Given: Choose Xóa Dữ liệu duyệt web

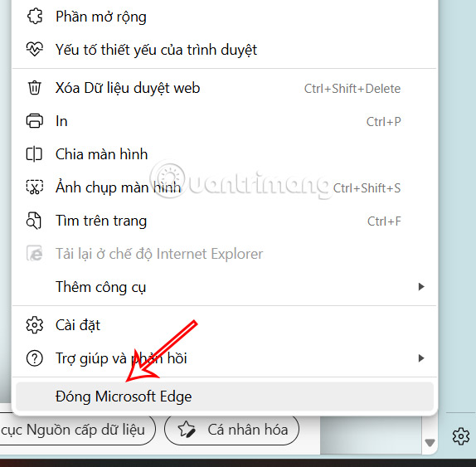Looking at the screenshot, I should pos(225,88).
